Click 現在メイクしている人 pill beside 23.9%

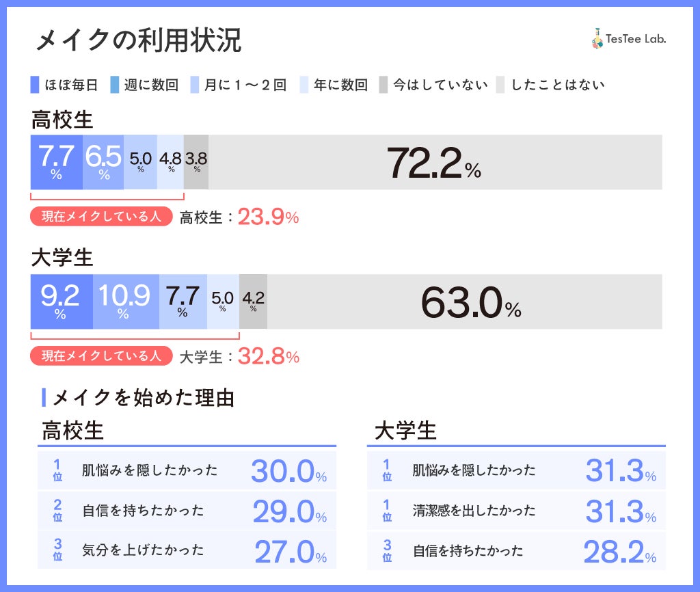pos(101,217)
